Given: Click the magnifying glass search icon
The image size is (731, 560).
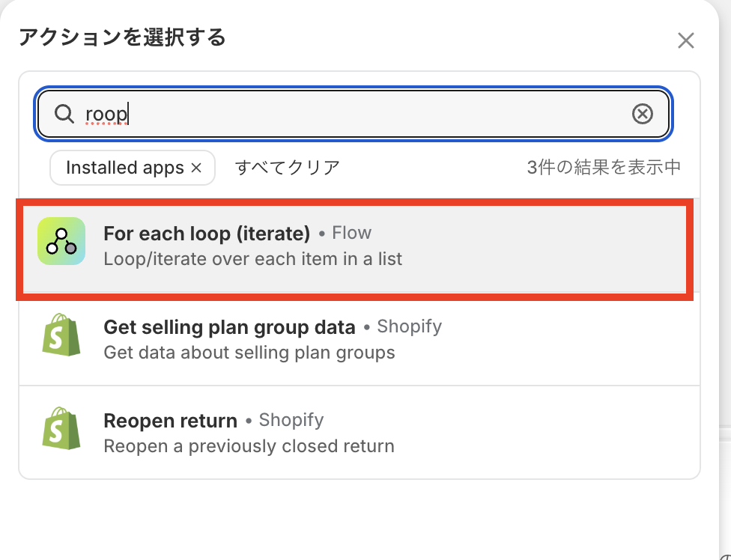Looking at the screenshot, I should [x=65, y=114].
